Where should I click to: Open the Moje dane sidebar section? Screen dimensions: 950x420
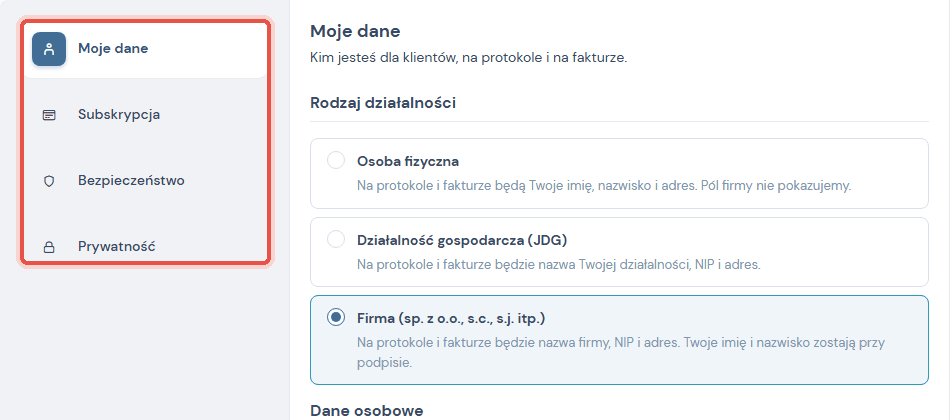[145, 49]
